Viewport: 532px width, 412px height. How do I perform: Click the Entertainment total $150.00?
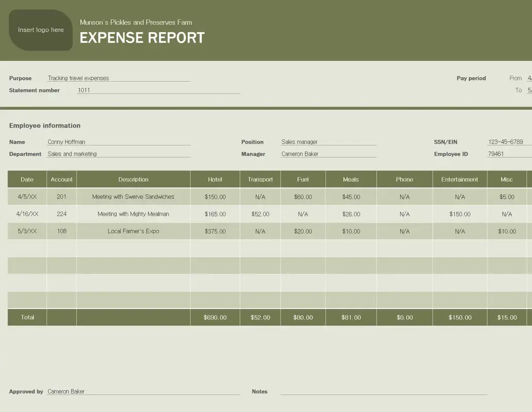tap(460, 317)
